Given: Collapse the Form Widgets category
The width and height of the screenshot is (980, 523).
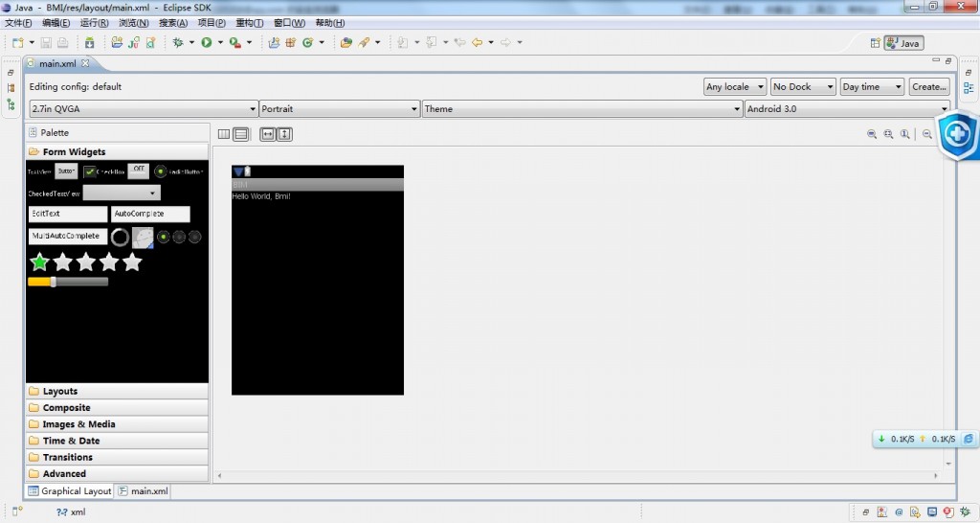Looking at the screenshot, I should pyautogui.click(x=117, y=152).
